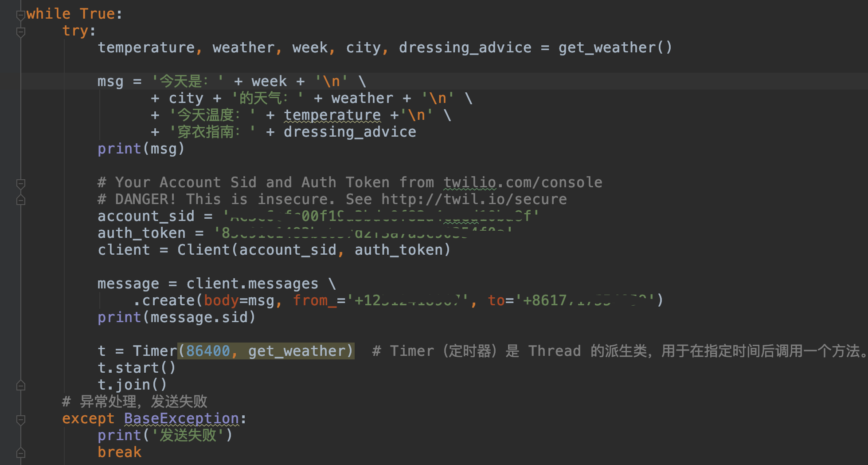Click fold end marker beside DANGER comment

[20, 200]
